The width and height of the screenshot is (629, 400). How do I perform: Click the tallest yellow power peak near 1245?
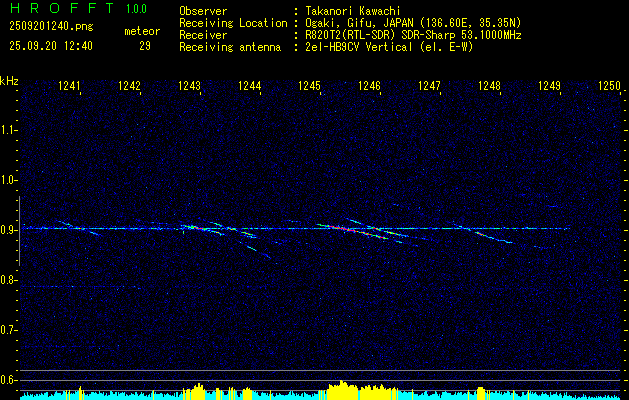(x=341, y=389)
